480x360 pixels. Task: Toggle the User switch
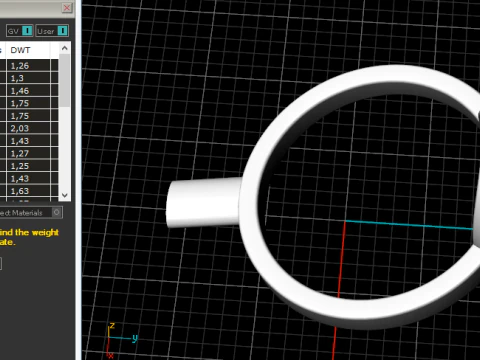pyautogui.click(x=62, y=31)
